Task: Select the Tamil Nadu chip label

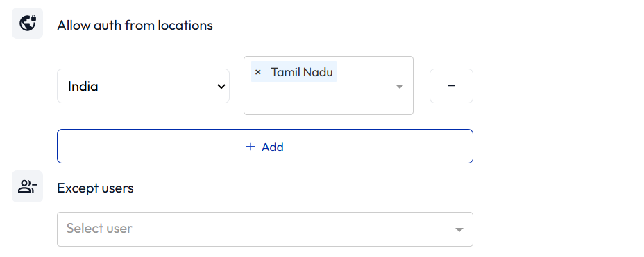Action: click(x=302, y=72)
